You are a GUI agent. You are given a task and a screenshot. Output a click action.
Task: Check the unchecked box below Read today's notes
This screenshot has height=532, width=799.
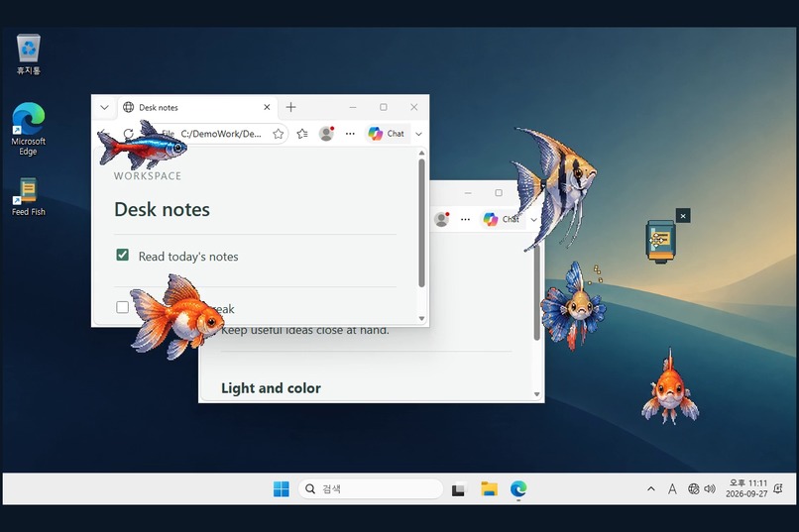(122, 307)
